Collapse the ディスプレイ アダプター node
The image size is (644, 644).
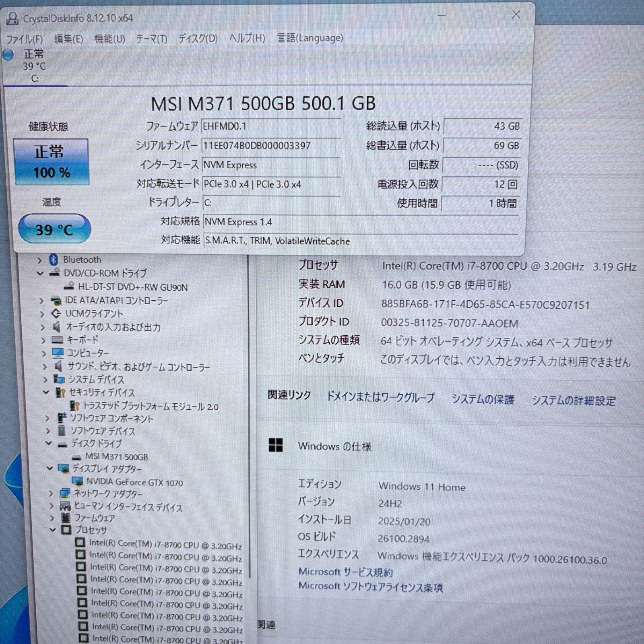[50, 468]
